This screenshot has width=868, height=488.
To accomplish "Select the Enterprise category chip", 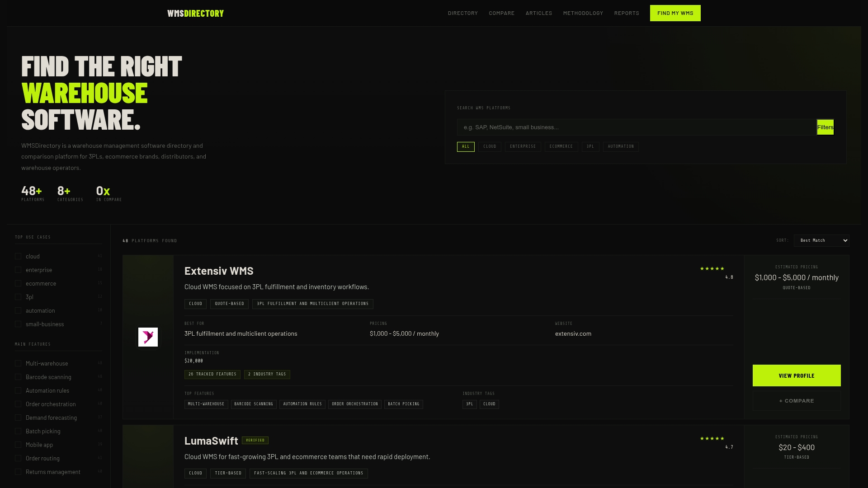I will [x=523, y=147].
